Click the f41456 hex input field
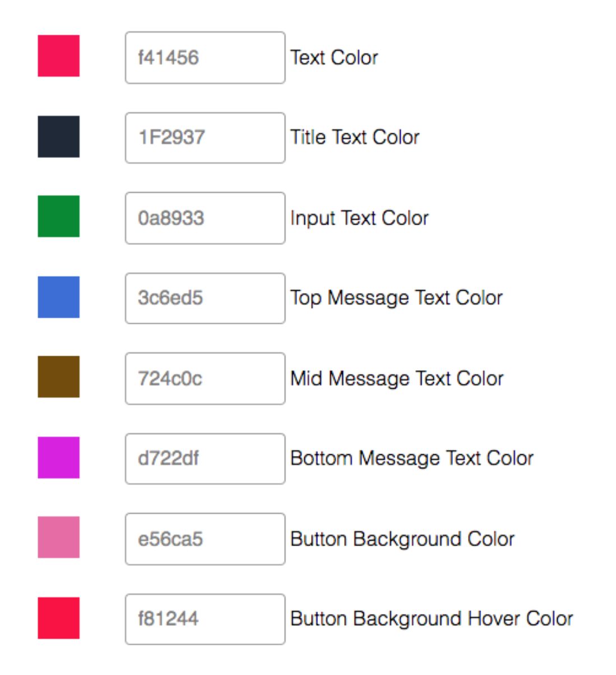Viewport: 616px width, 675px height. (x=205, y=58)
